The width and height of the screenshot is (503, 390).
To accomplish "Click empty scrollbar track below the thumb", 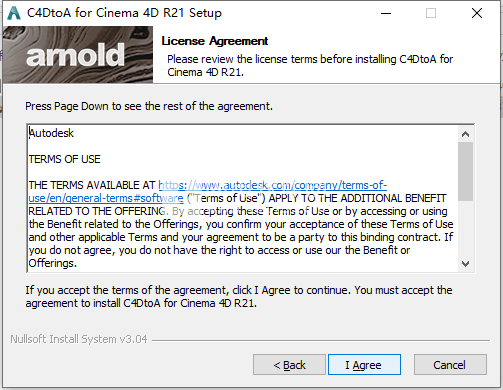I will pyautogui.click(x=465, y=228).
